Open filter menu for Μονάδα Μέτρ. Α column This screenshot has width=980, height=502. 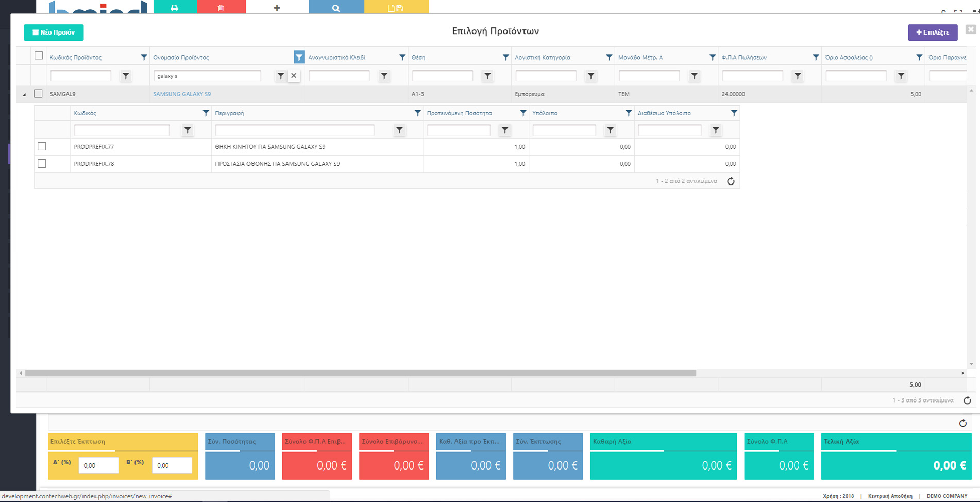click(713, 57)
